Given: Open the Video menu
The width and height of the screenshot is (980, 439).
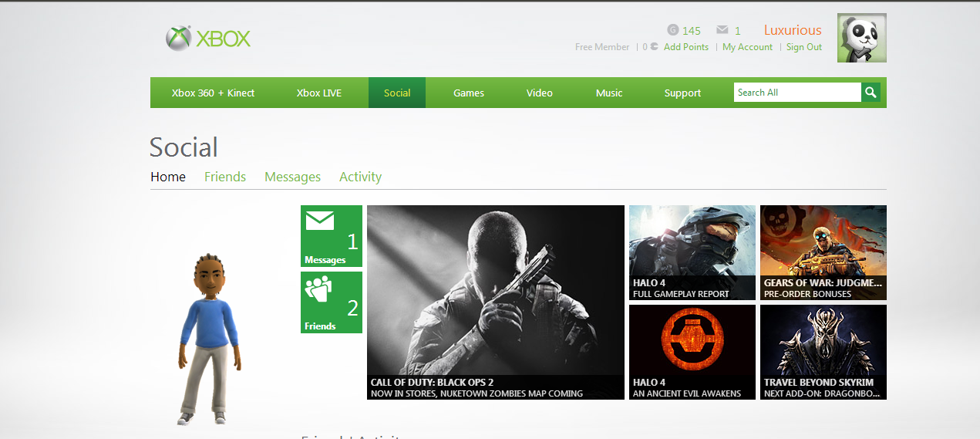Looking at the screenshot, I should [x=540, y=93].
